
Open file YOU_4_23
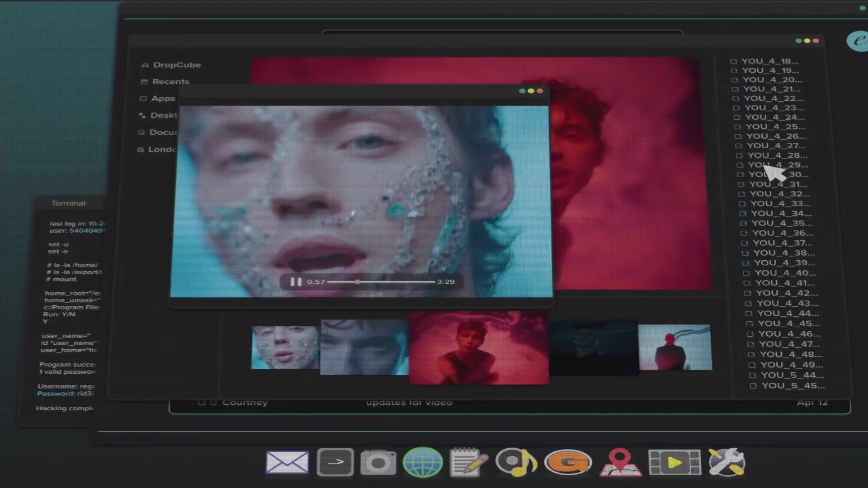(x=774, y=108)
